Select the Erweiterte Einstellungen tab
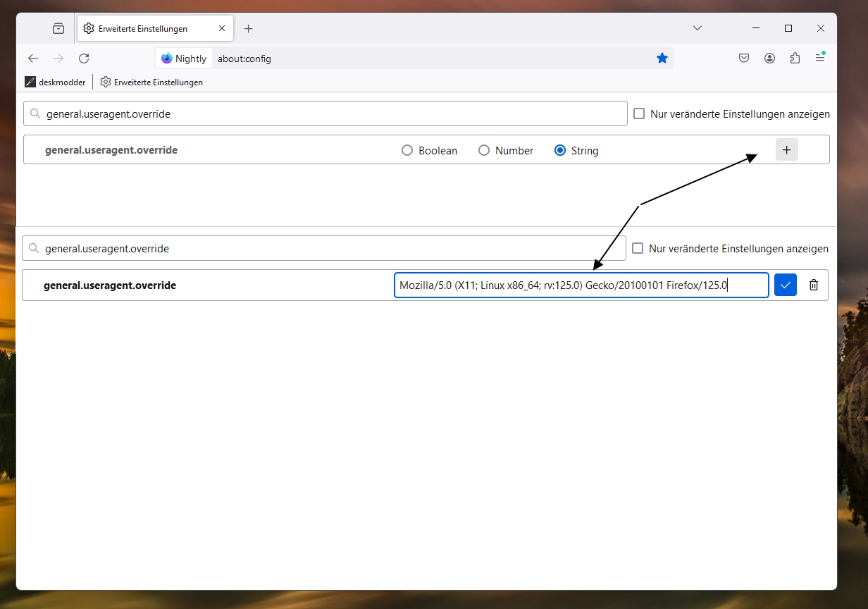The image size is (868, 609). coord(154,29)
